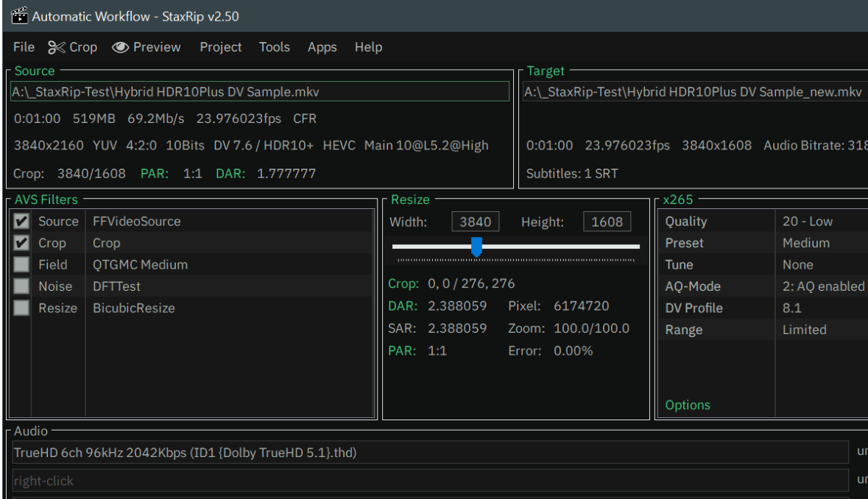Click the StaxRip clapperboard app icon

tap(18, 16)
